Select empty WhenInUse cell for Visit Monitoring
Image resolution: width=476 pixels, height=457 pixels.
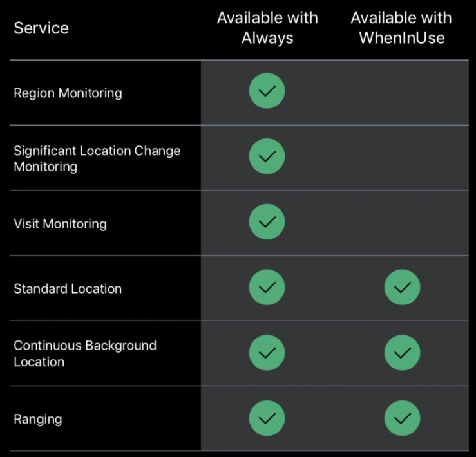[x=402, y=223]
